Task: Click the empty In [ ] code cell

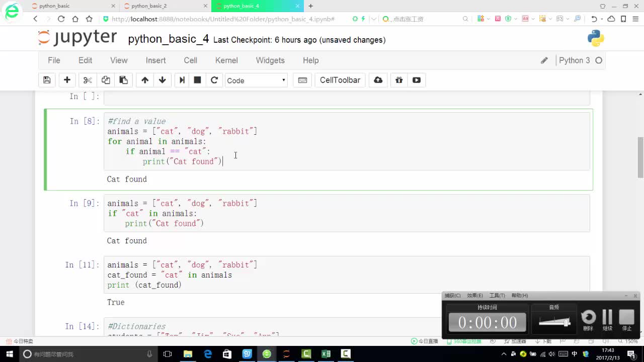Action: click(347, 98)
